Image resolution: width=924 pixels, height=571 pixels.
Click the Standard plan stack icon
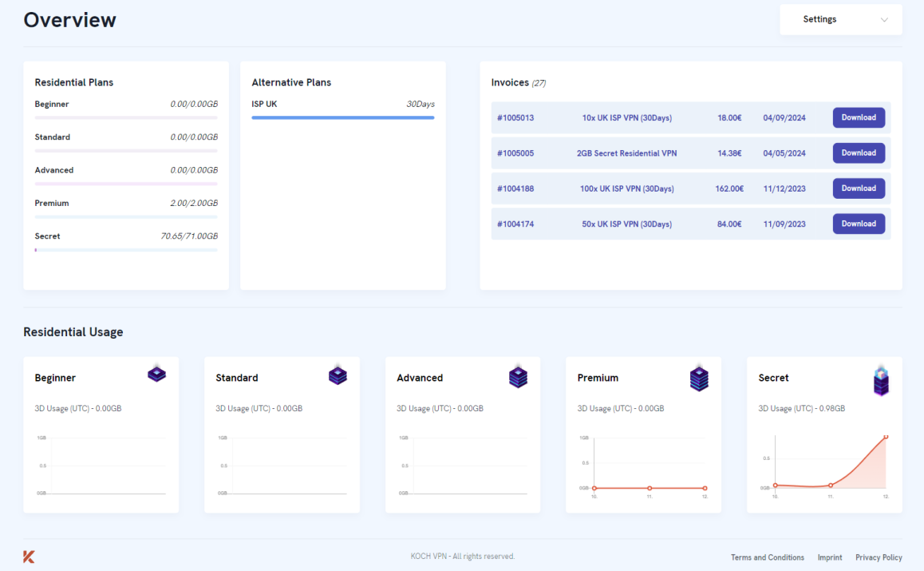[338, 375]
